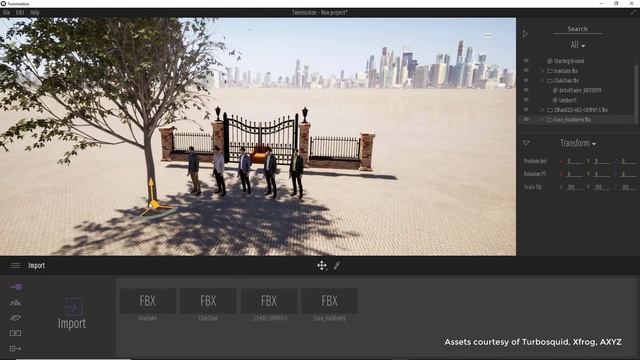Viewport: 640px width, 360px height.
Task: Collapse the ClubChair.fbx tree node
Action: [542, 80]
